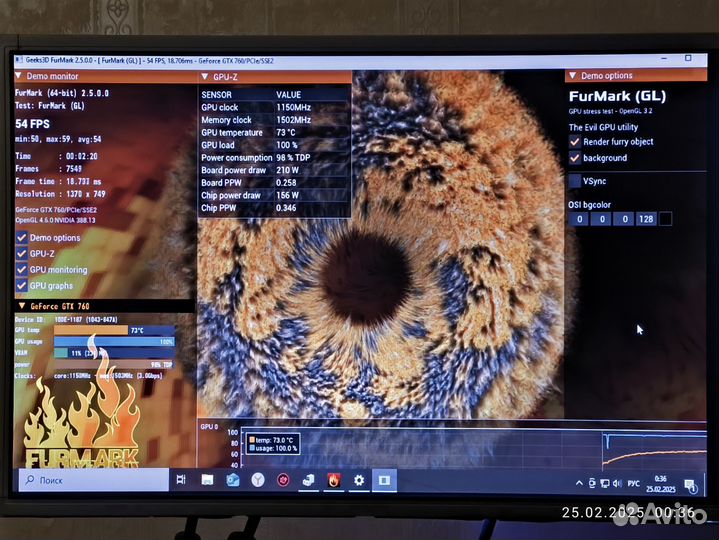The height and width of the screenshot is (540, 719).
Task: Click the Task View taskbar icon
Action: click(x=181, y=480)
